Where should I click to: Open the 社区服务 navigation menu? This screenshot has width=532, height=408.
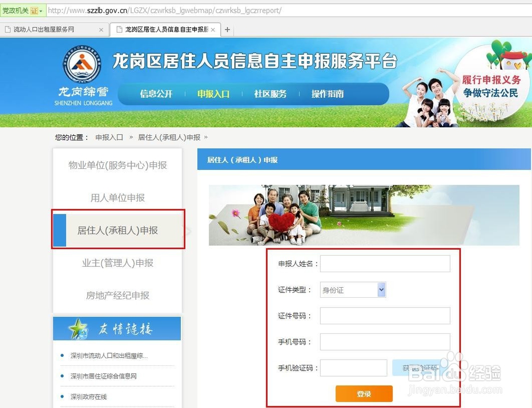click(270, 94)
